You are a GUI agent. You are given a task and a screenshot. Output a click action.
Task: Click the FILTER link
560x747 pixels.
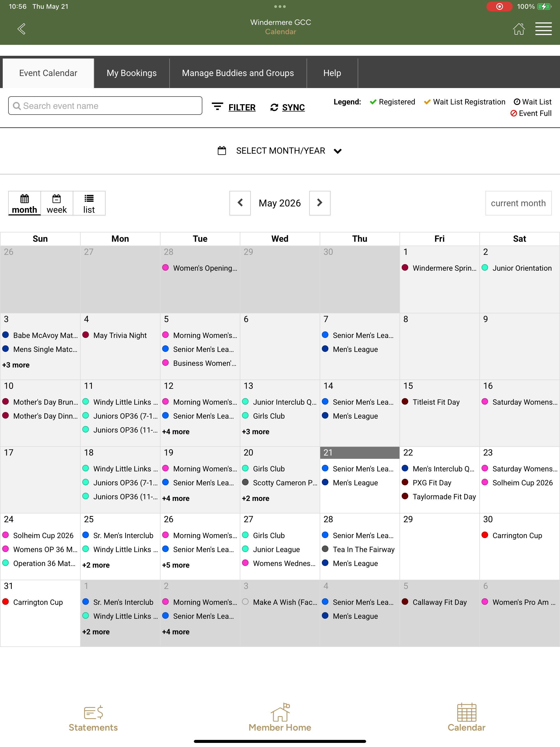tap(242, 107)
